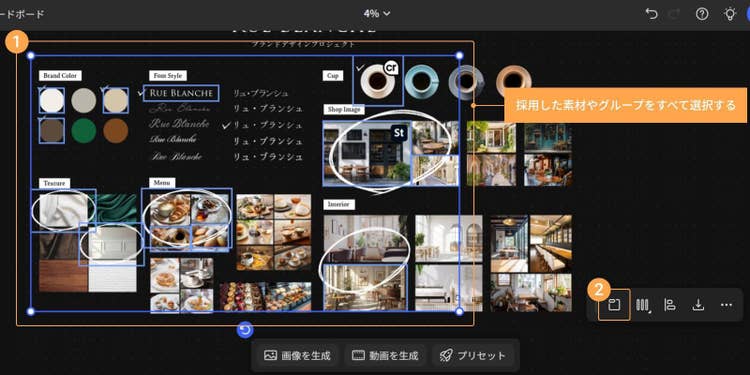Viewport: 750px width, 375px height.
Task: Click the bottom-left selection corner handle
Action: (31, 312)
